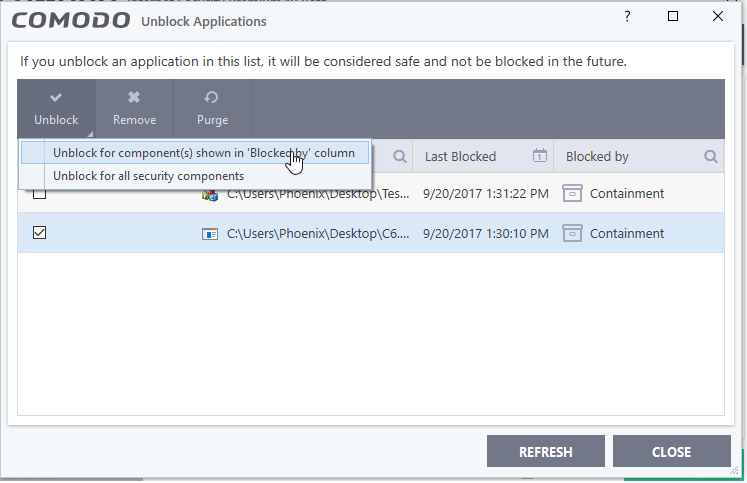Open the help question mark in title bar
Image resolution: width=747 pixels, height=483 pixels.
[628, 18]
